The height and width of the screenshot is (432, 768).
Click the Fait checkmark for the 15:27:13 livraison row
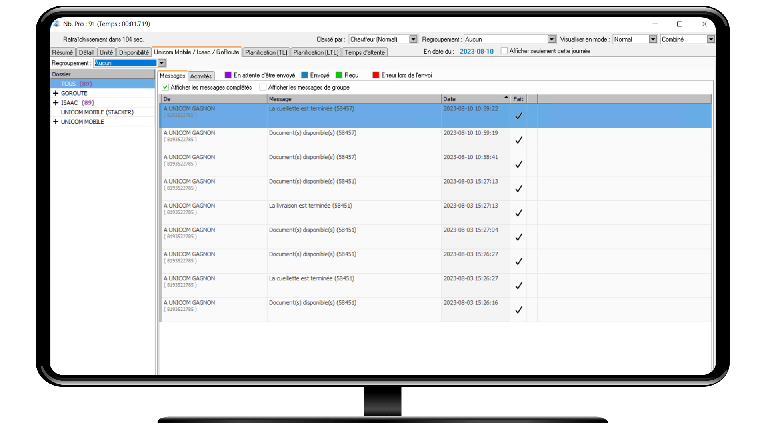tap(519, 213)
